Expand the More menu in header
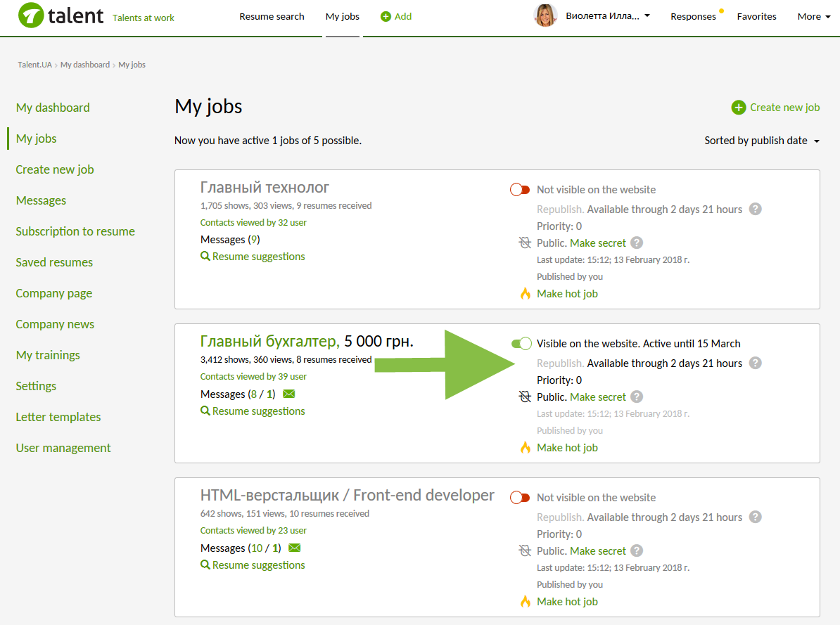 (814, 17)
